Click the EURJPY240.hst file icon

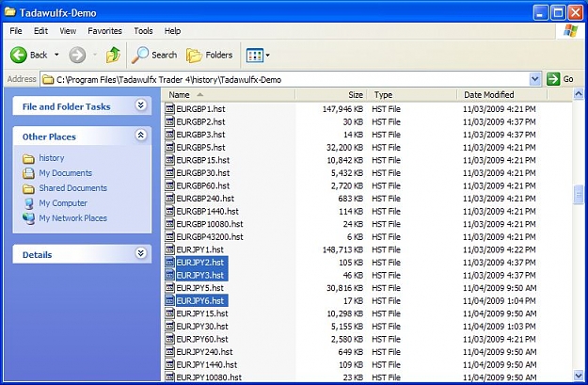[x=170, y=352]
